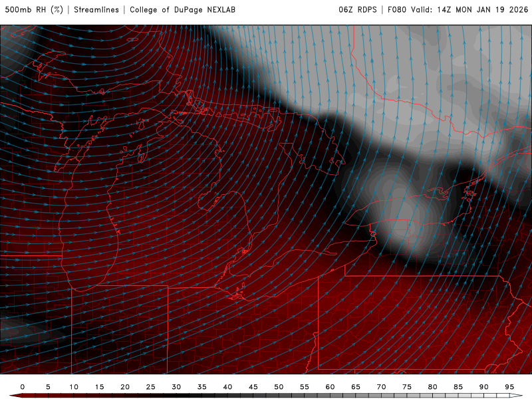Click the "06Z RDPS" model run label
Image resolution: width=532 pixels, height=399 pixels.
pos(358,10)
